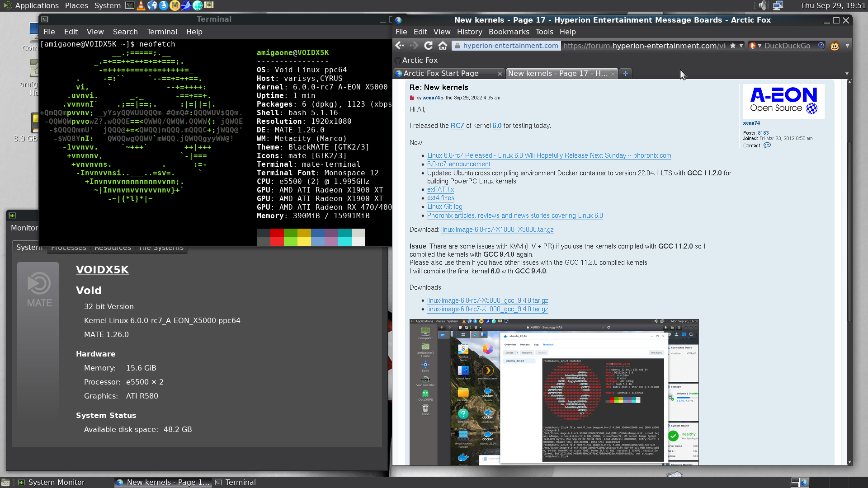Open the list all tabs dropdown

pyautogui.click(x=847, y=74)
